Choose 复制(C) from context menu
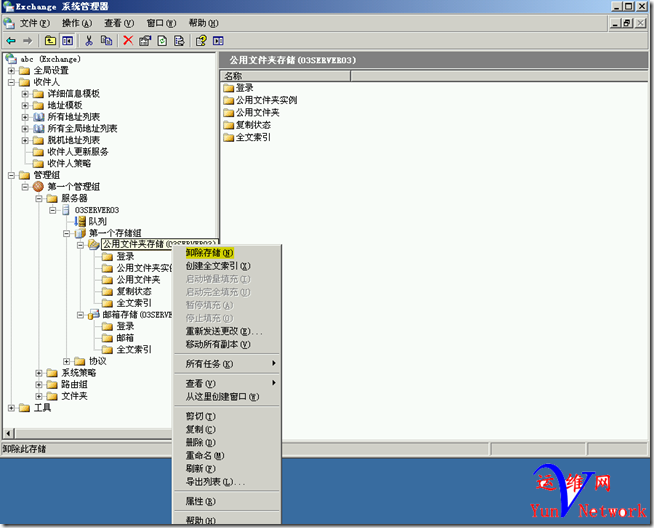 pos(226,429)
